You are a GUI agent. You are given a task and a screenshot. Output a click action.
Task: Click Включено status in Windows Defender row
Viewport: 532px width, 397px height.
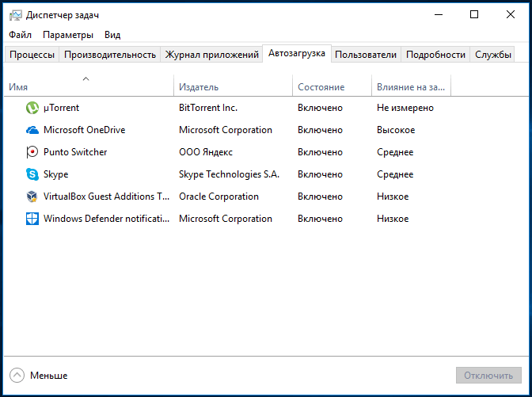pos(321,219)
